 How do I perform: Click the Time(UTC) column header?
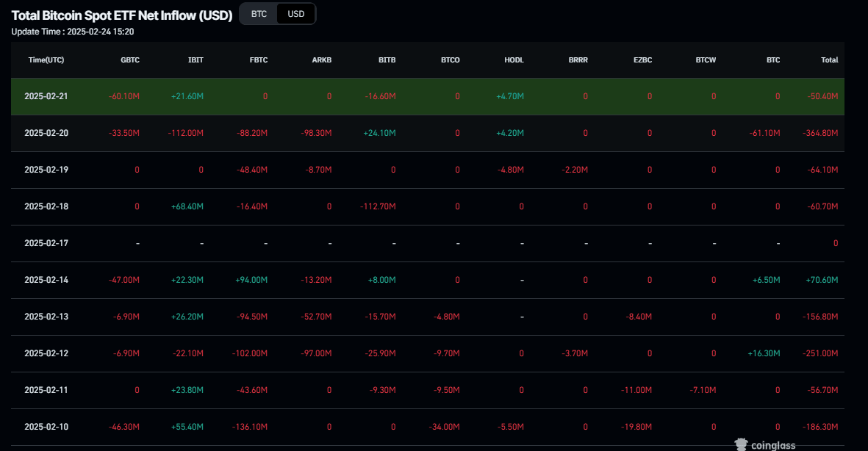(x=46, y=60)
